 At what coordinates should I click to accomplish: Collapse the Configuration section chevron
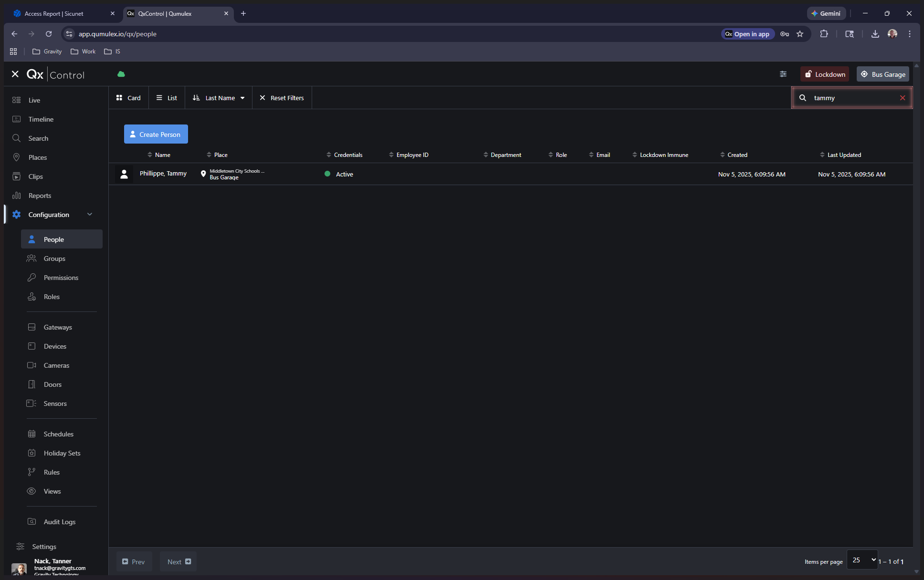[x=90, y=214]
